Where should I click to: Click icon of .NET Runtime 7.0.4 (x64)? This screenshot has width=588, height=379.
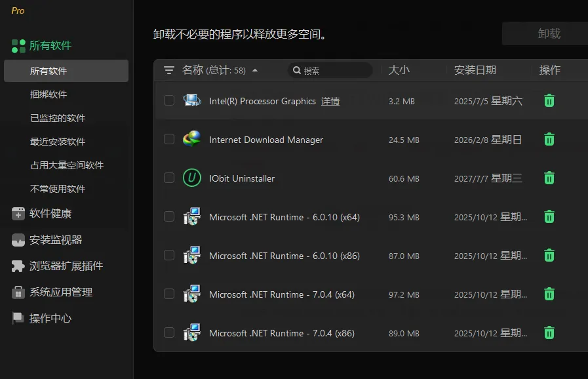click(x=191, y=294)
